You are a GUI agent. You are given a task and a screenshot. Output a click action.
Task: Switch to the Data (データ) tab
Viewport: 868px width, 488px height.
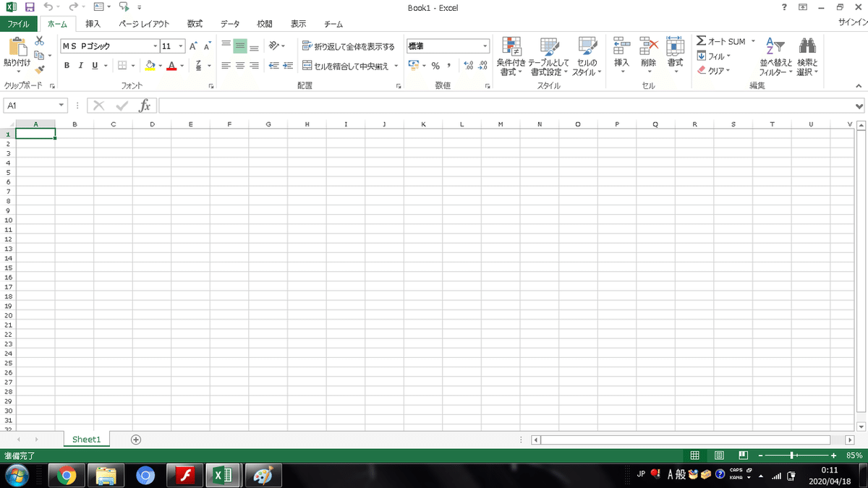pyautogui.click(x=230, y=24)
